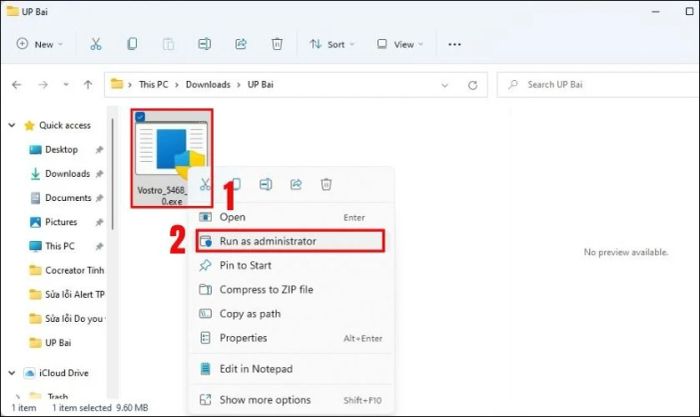The image size is (700, 417).
Task: Click the navigation pane scrollbar
Action: click(x=112, y=174)
